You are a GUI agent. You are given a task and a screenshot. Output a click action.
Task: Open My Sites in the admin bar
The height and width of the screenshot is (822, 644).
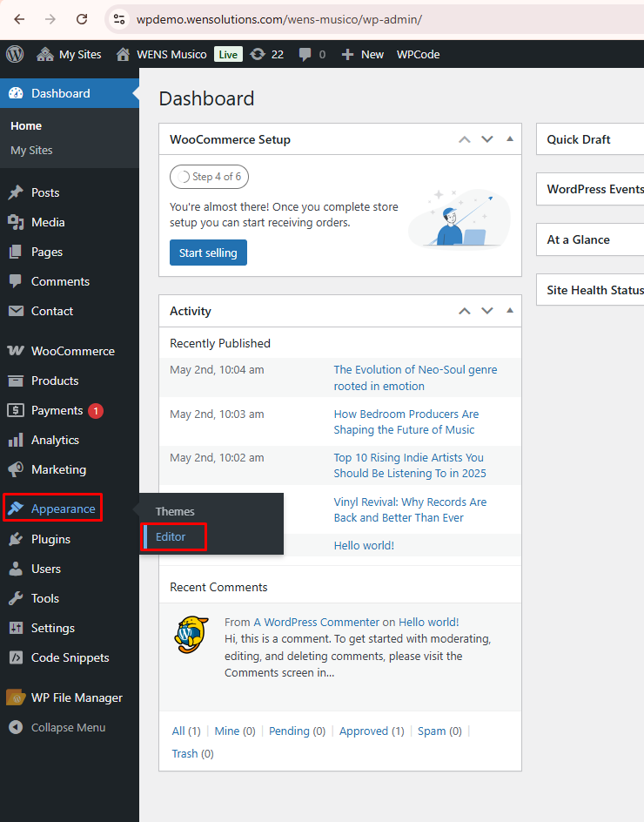pos(69,55)
